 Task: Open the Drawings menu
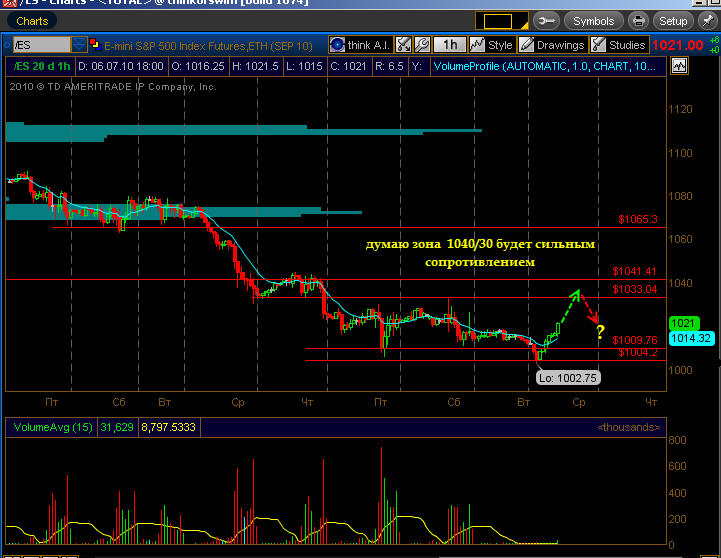point(553,44)
